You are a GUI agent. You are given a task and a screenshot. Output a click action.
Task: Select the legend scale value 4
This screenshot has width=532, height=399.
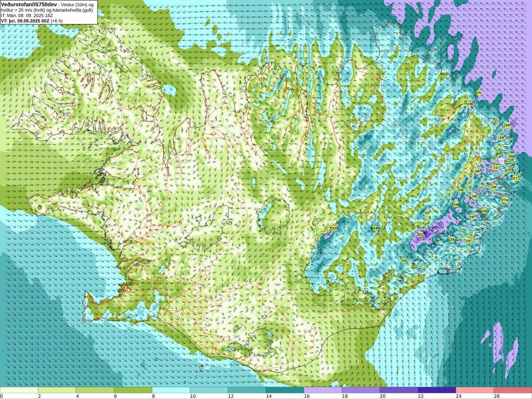point(77,397)
